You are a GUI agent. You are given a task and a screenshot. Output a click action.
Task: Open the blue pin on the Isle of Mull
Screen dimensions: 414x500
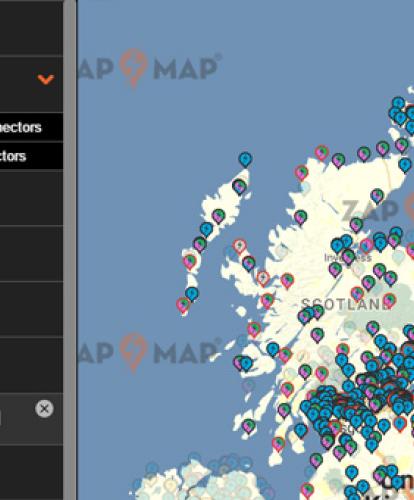(x=246, y=364)
